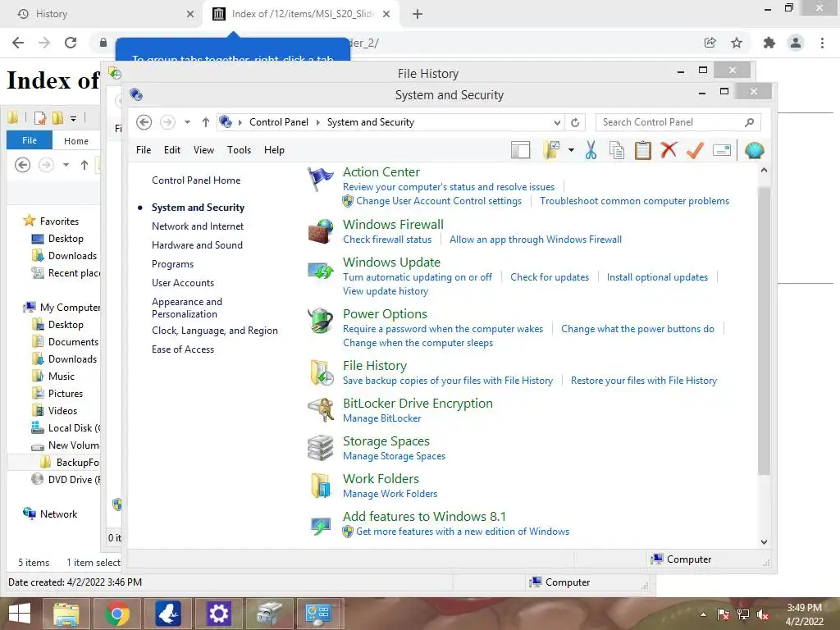Click the orange checkmark Properties toolbar icon

pyautogui.click(x=695, y=151)
